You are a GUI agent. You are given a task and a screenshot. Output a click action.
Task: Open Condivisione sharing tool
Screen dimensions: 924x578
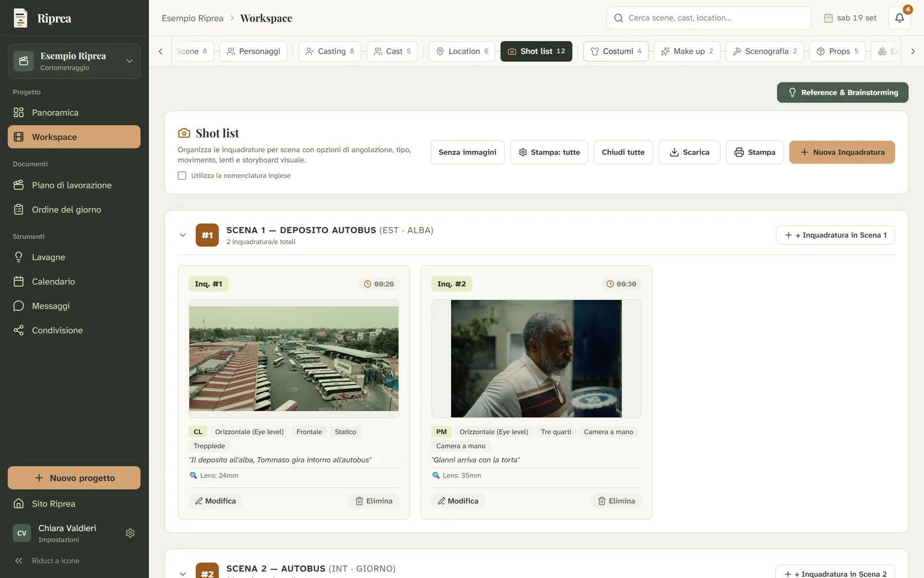(x=74, y=330)
